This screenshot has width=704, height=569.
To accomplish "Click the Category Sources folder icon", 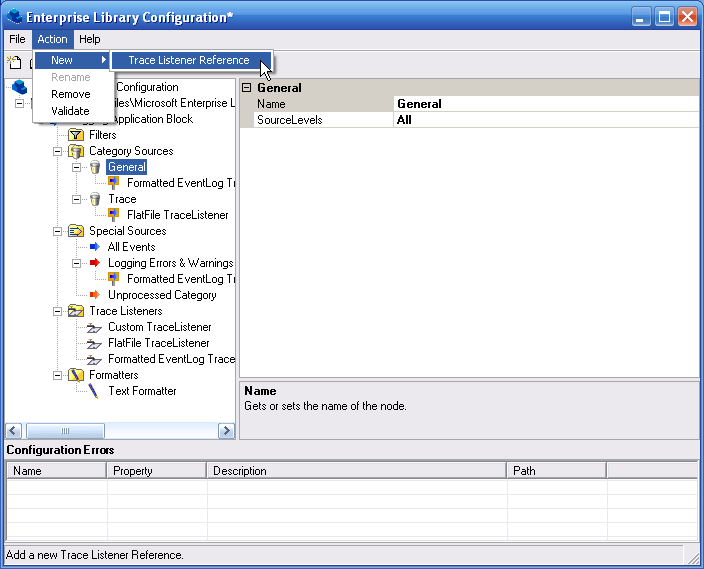I will 76,151.
